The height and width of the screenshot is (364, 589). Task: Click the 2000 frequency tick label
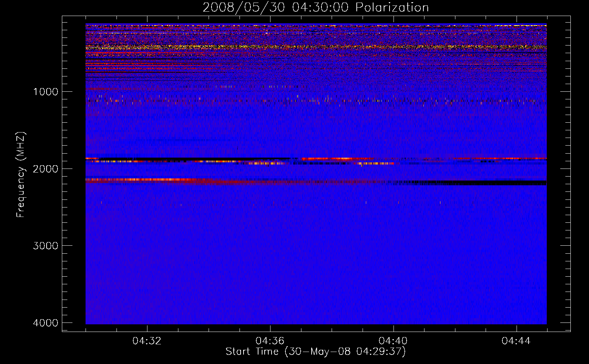46,169
